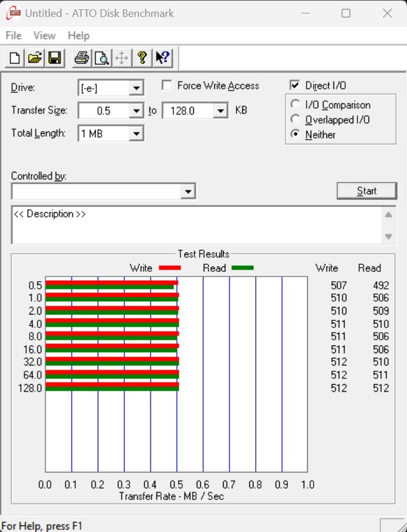Select the Overlapped I/O radio button

(295, 119)
